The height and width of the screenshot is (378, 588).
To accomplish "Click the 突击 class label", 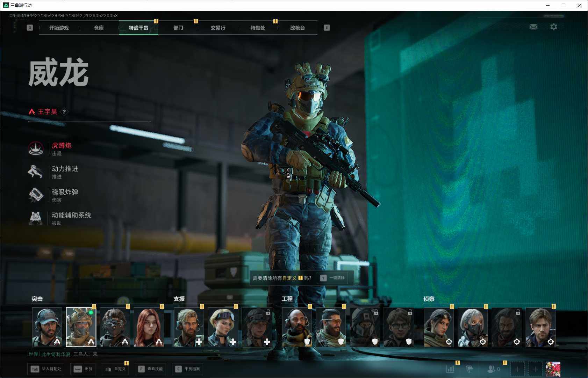I will [x=37, y=299].
